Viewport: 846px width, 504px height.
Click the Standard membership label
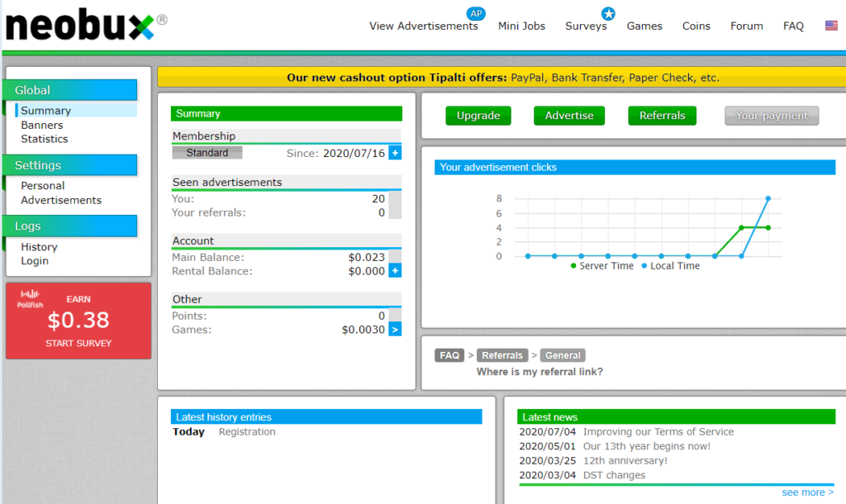(207, 153)
